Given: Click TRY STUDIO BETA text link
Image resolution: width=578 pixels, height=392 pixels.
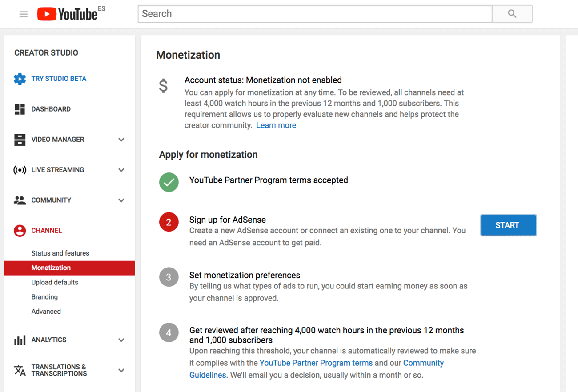Looking at the screenshot, I should coord(59,79).
